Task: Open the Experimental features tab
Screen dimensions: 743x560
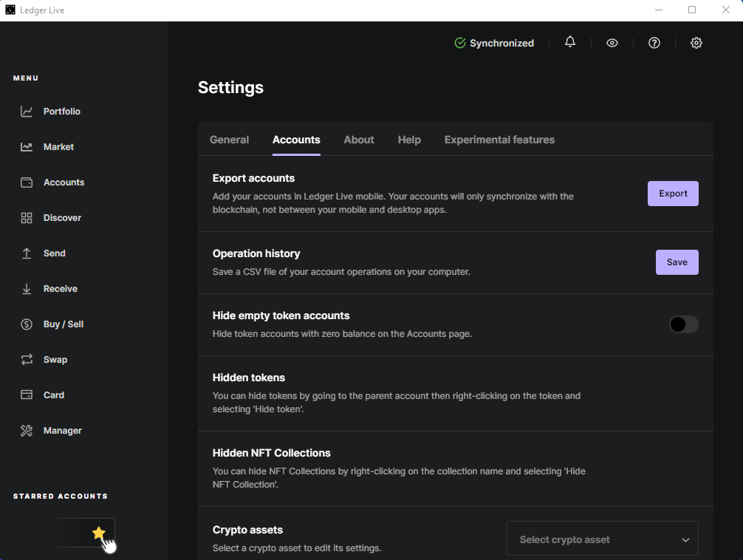Action: pos(499,140)
